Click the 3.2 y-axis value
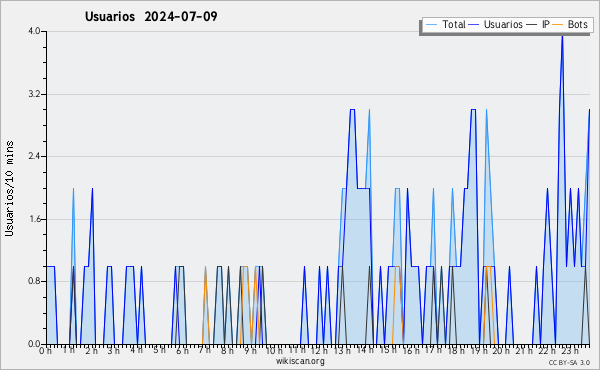 click(34, 94)
